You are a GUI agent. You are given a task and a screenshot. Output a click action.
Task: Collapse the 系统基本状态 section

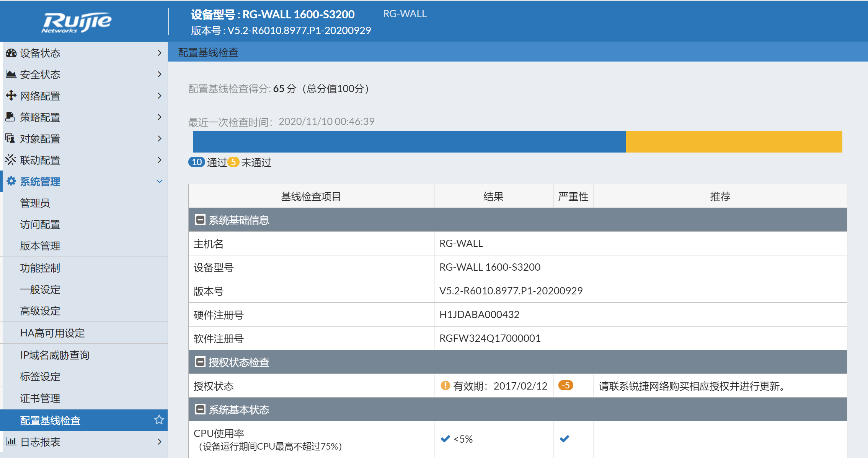click(x=200, y=409)
